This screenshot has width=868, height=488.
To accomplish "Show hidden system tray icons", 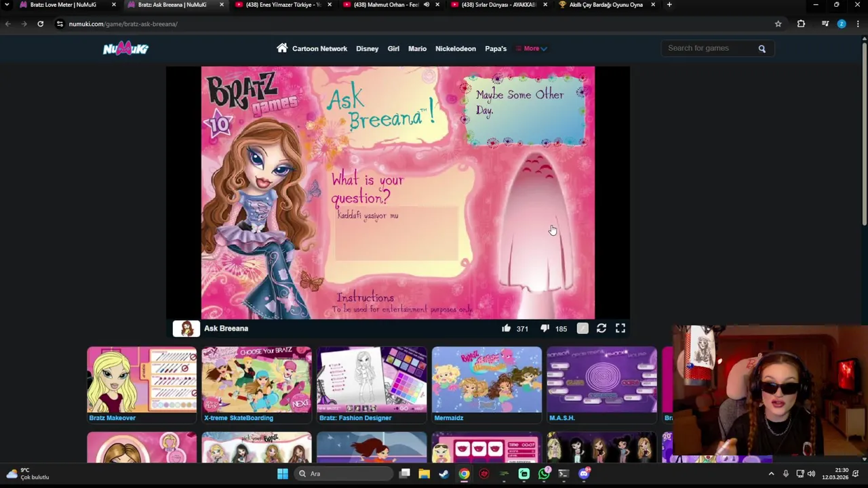I will tap(771, 474).
